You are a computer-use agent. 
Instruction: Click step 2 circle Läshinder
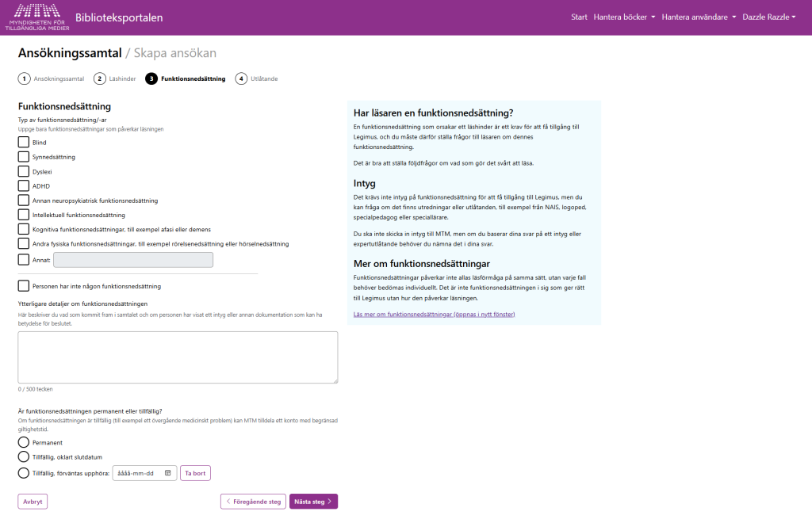(100, 78)
